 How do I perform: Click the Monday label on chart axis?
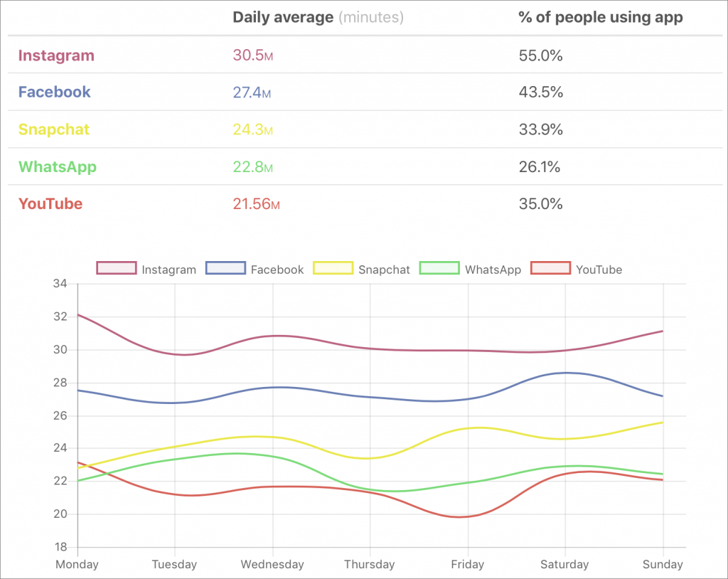77,564
